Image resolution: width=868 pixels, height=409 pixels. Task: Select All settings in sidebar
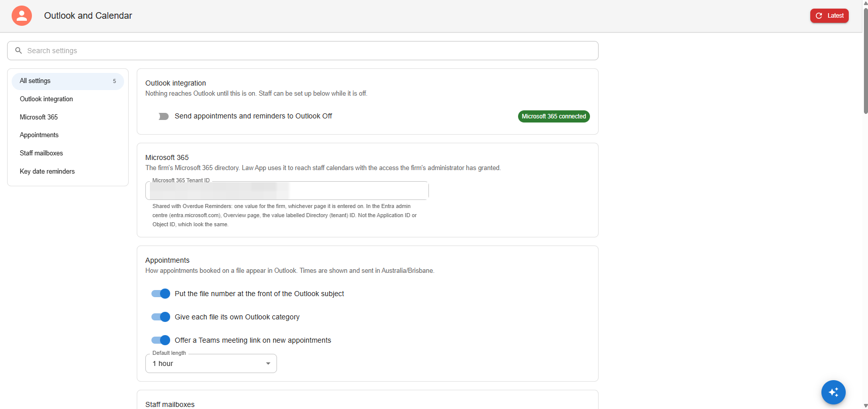68,81
